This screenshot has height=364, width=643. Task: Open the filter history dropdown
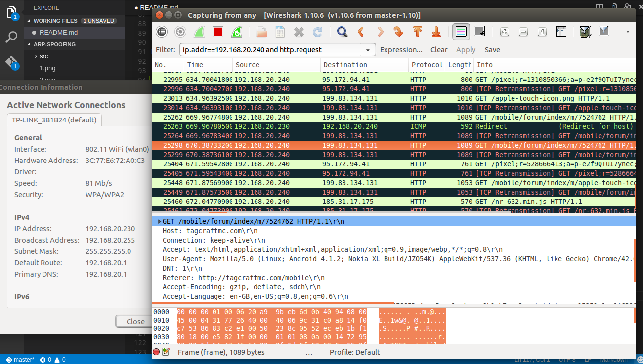tap(368, 50)
